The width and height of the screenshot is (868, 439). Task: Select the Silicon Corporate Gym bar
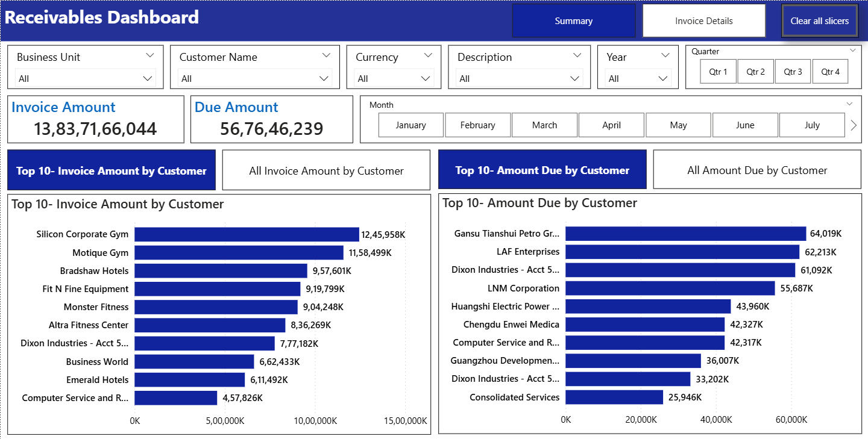[247, 235]
